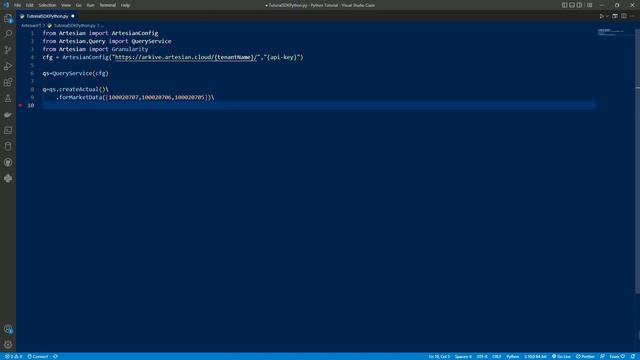Viewport: 640px width, 360px height.
Task: Open the GitHub view in activity bar
Action: 8,162
